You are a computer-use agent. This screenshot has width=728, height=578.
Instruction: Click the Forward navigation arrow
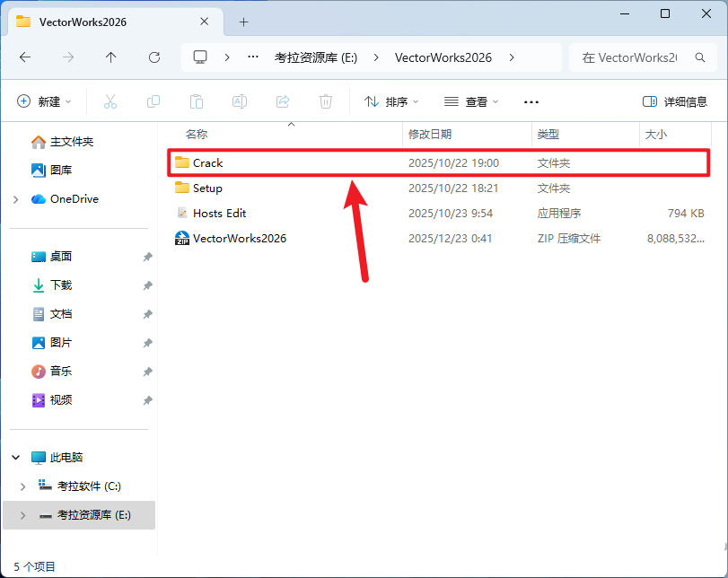click(x=68, y=57)
